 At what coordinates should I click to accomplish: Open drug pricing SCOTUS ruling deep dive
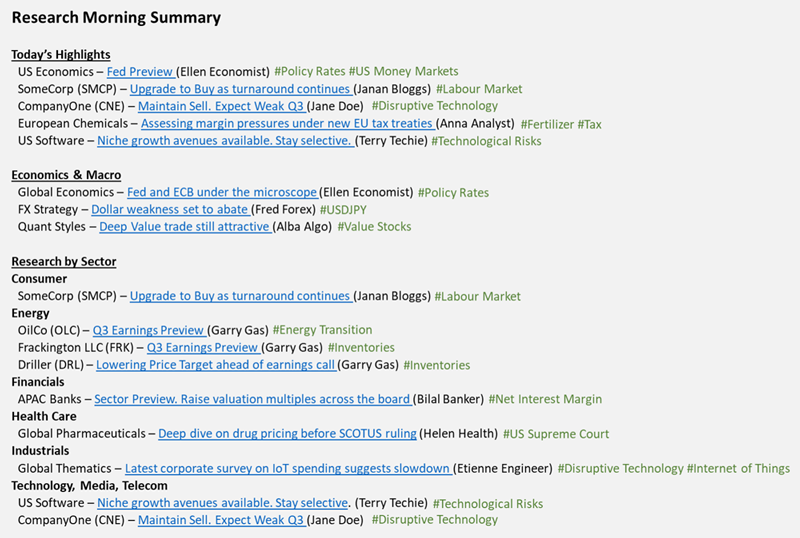point(287,434)
